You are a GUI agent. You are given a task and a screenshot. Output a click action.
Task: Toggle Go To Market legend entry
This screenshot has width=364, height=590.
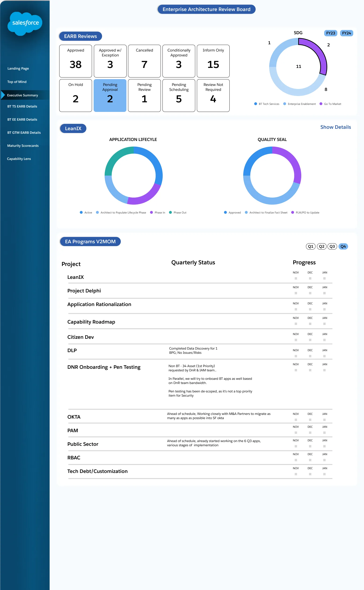[x=330, y=104]
